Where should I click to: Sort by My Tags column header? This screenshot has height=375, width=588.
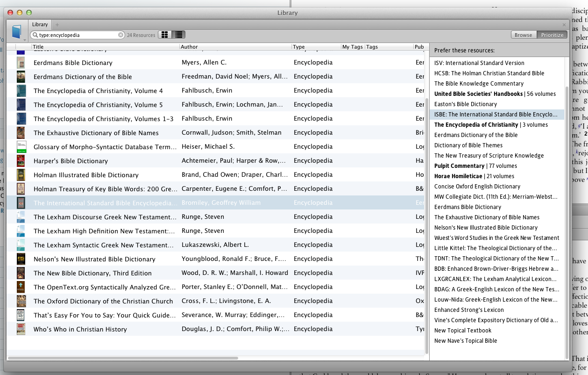353,47
